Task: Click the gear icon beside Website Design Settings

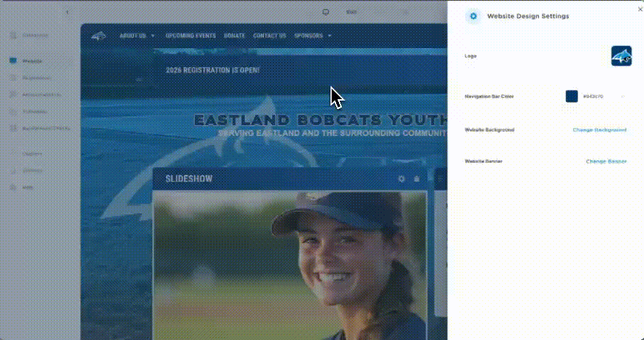Action: point(473,16)
